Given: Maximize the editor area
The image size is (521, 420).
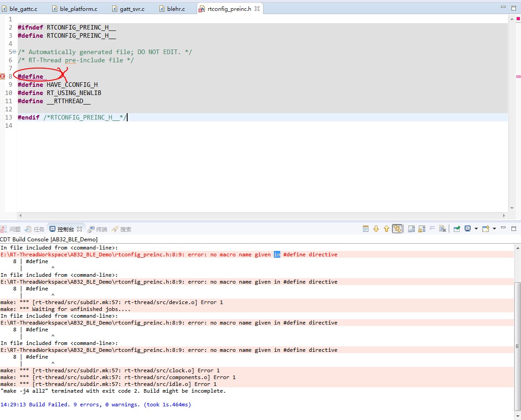Looking at the screenshot, I should (514, 8).
